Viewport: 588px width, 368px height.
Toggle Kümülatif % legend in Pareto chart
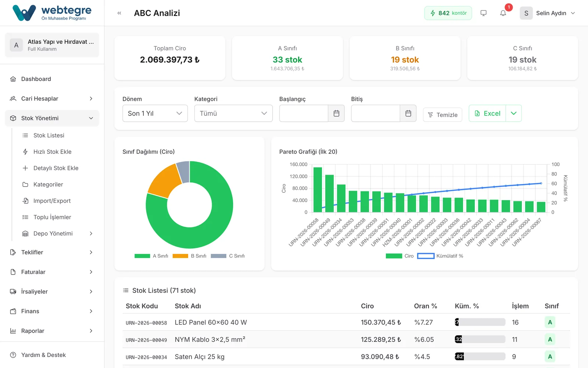tap(440, 256)
